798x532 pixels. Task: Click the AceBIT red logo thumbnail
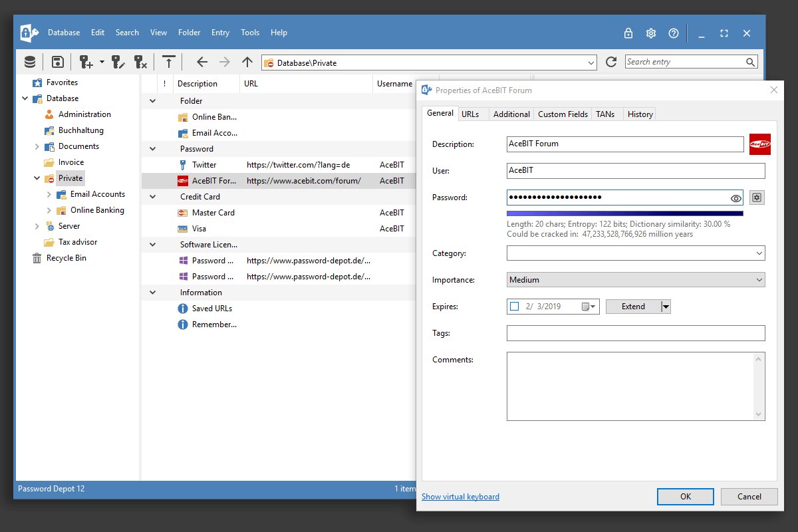click(760, 144)
